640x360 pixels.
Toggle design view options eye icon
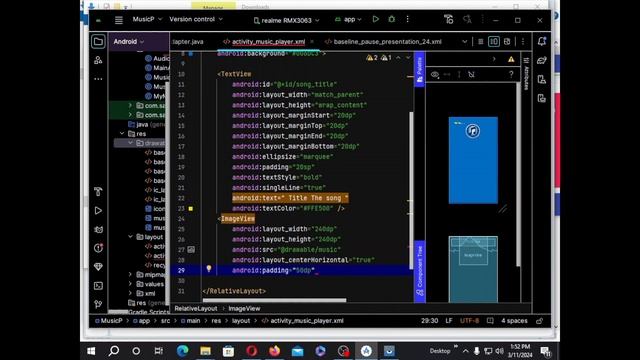pyautogui.click(x=435, y=75)
